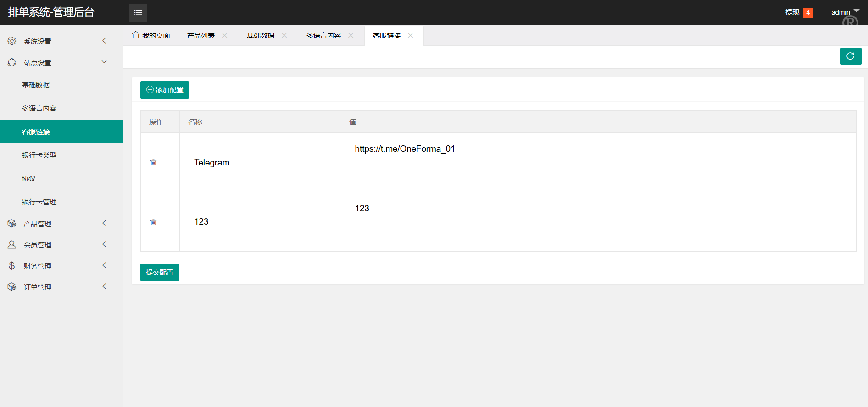Viewport: 868px width, 407px height.
Task: Delete the 123 row with trash icon
Action: [x=153, y=222]
